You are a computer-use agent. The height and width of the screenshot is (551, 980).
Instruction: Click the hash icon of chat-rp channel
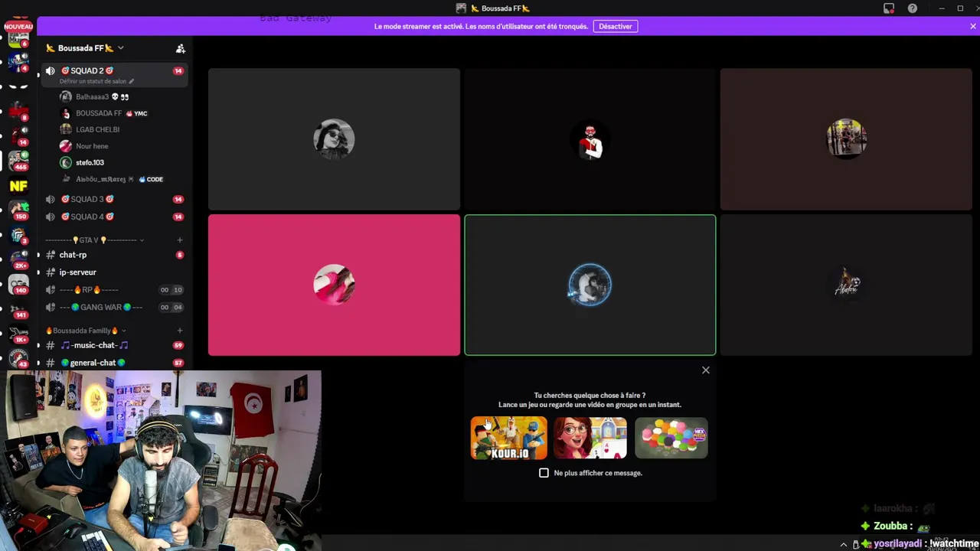pos(51,255)
